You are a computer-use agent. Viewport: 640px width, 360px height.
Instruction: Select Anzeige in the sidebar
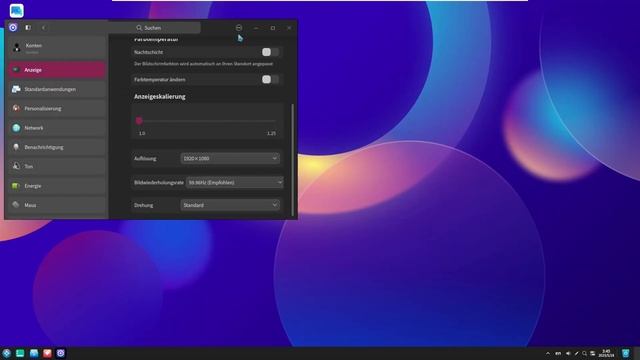tap(57, 70)
